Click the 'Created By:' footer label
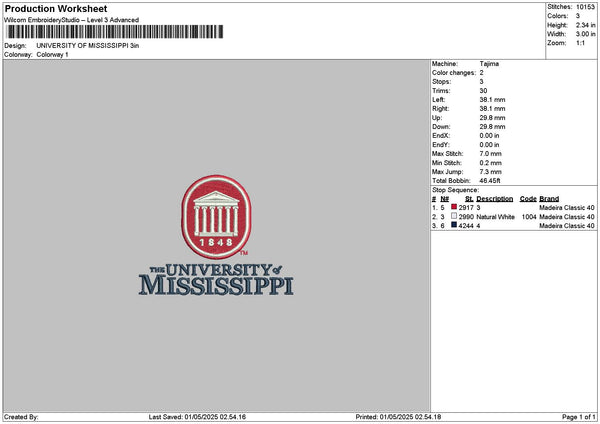Screen dimensions: 600x424 coord(21,417)
